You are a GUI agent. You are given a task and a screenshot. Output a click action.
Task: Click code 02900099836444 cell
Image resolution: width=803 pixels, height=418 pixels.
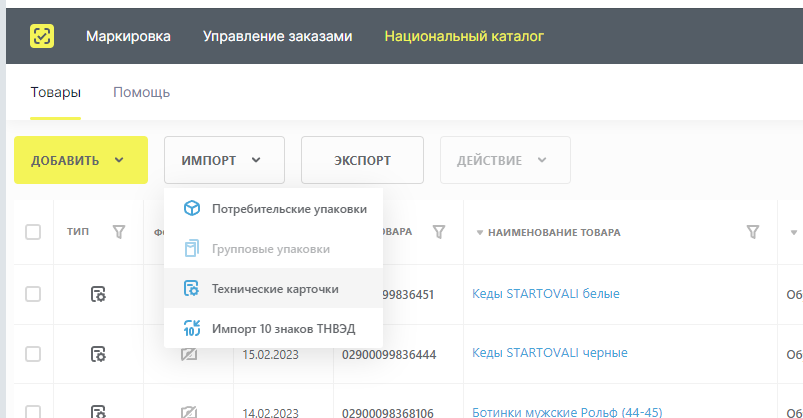click(389, 354)
